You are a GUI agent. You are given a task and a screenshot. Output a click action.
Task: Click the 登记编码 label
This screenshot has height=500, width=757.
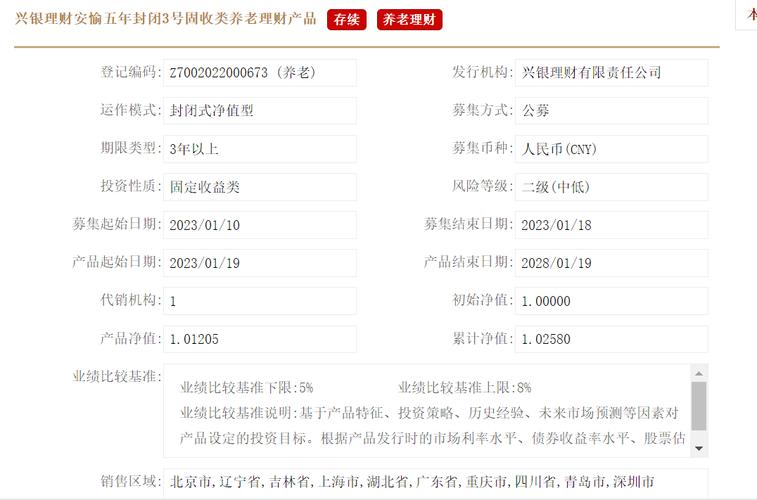coord(131,72)
